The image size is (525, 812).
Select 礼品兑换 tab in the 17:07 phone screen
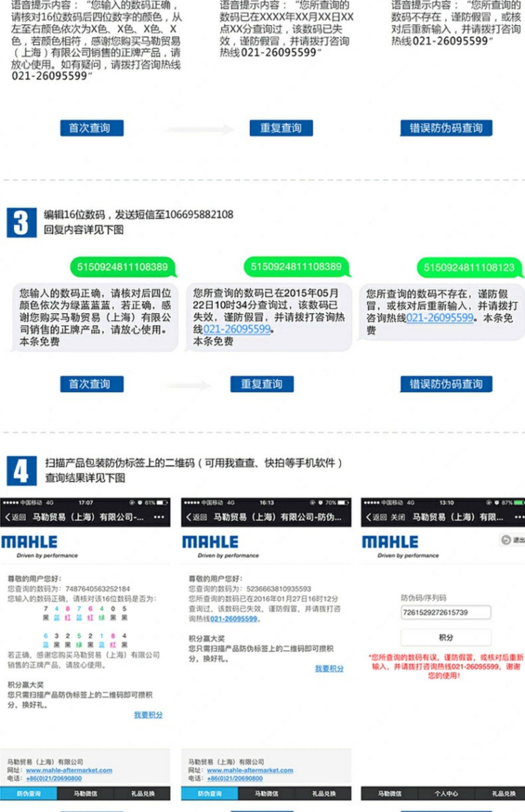pyautogui.click(x=143, y=793)
